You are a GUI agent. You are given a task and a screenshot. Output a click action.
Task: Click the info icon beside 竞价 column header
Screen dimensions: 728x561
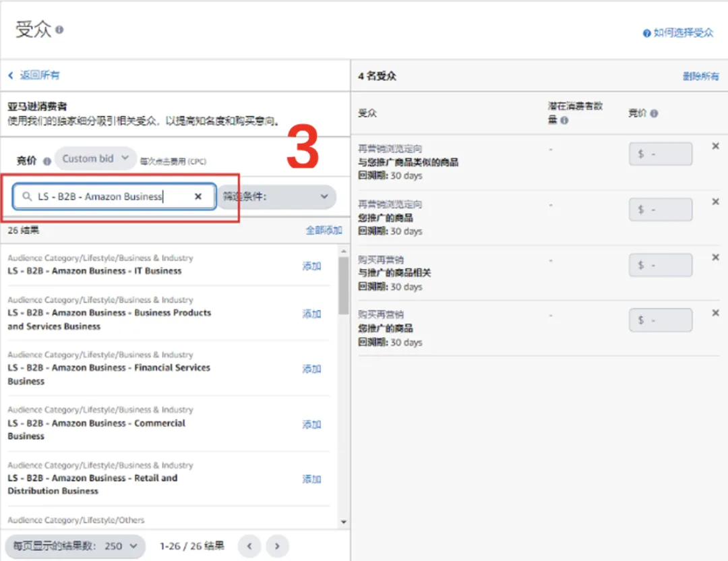654,114
